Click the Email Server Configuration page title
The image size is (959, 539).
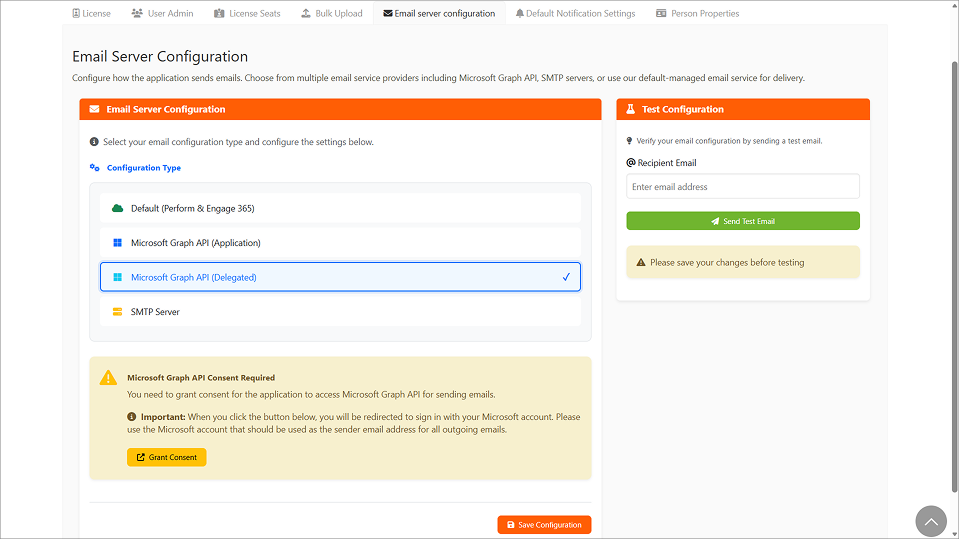pyautogui.click(x=160, y=56)
